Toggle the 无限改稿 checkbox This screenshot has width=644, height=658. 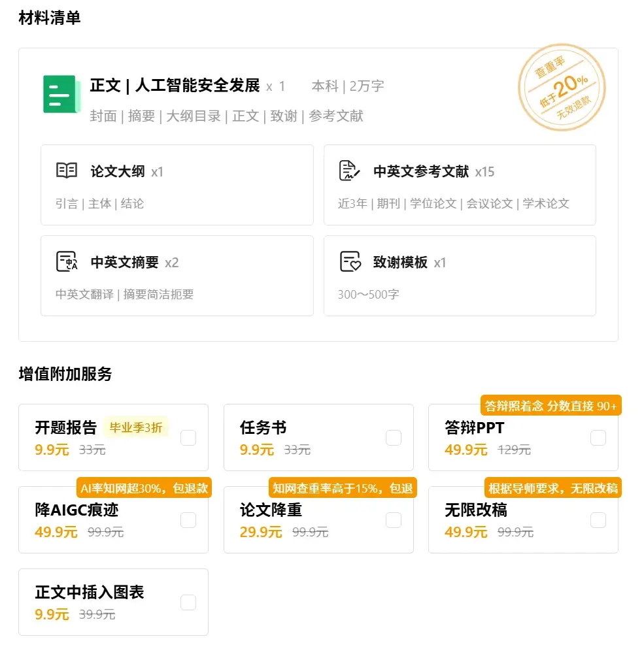(598, 519)
